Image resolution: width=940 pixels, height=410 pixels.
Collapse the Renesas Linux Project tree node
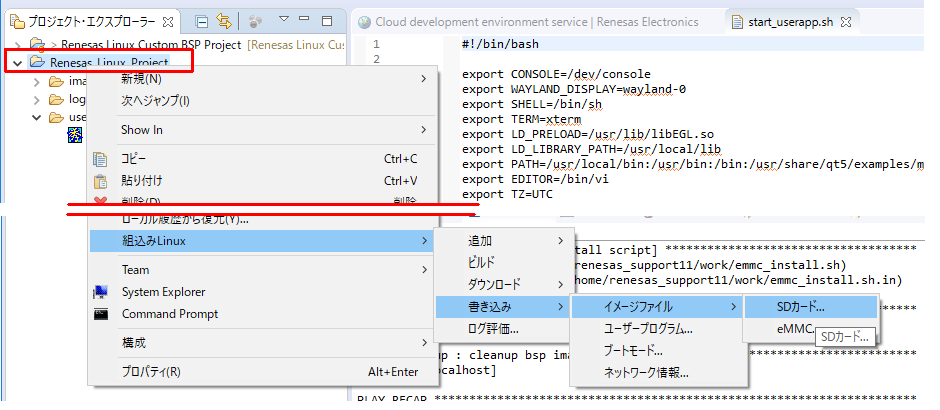(x=16, y=62)
